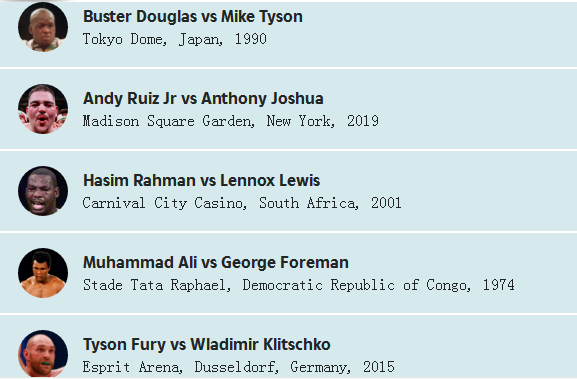Screen dimensions: 577x379
Task: Click the Carnival City Casino, South Africa, 2001 text
Action: click(242, 203)
